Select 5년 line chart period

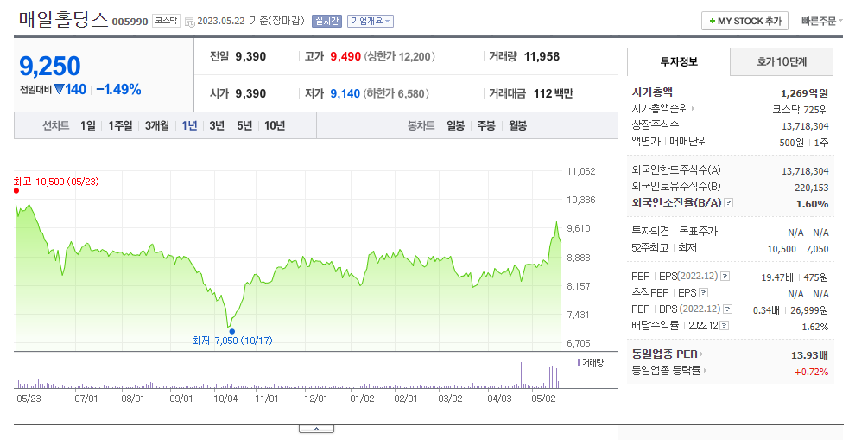tap(244, 126)
